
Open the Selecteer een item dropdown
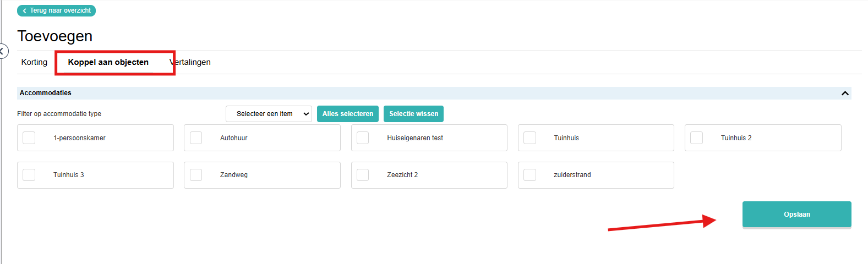(x=269, y=114)
